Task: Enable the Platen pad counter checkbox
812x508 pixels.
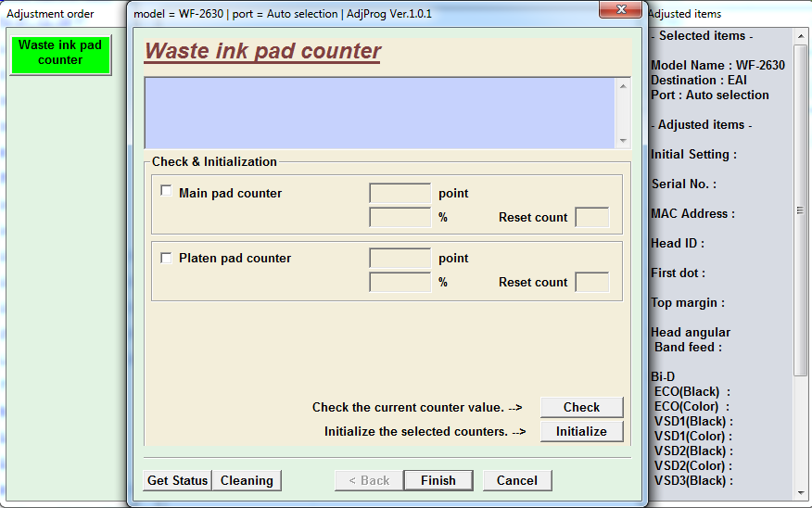Action: 166,258
